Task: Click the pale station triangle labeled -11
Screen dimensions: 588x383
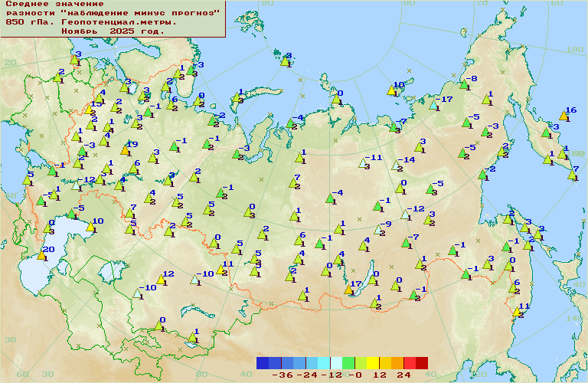Action: [x=364, y=163]
